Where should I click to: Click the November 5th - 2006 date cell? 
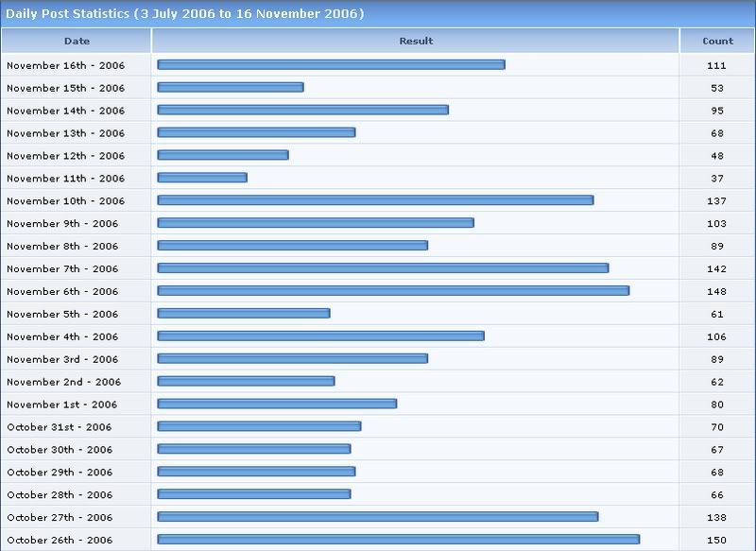pyautogui.click(x=62, y=315)
